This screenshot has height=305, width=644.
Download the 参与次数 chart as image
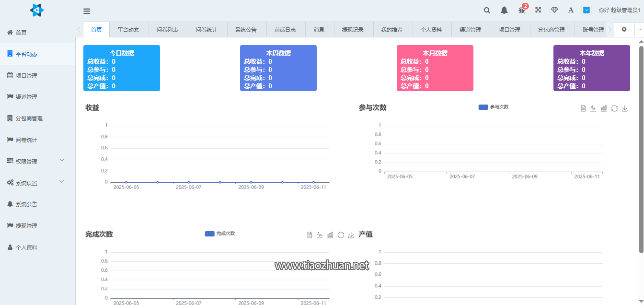coord(625,108)
